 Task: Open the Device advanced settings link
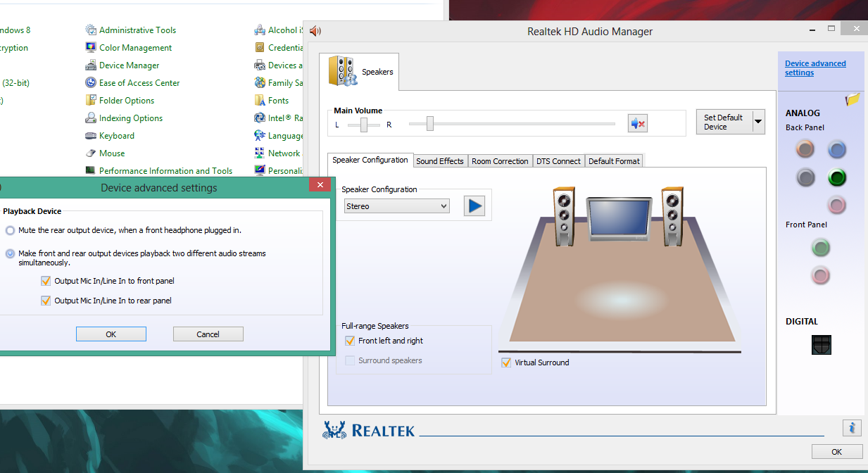[x=815, y=68]
